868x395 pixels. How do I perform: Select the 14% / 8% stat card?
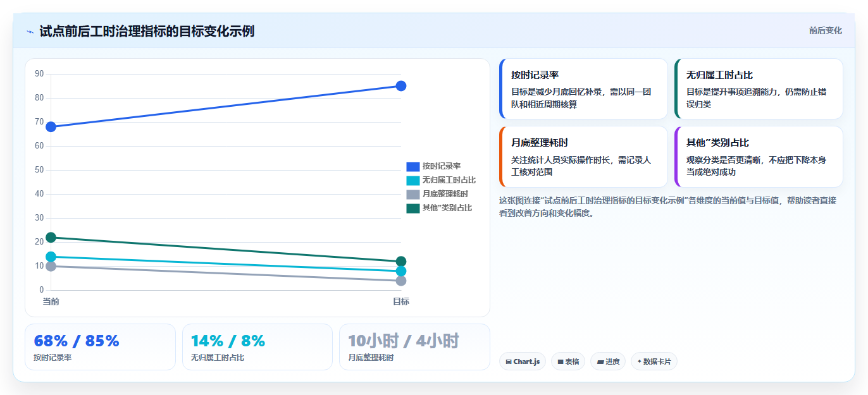[257, 347]
